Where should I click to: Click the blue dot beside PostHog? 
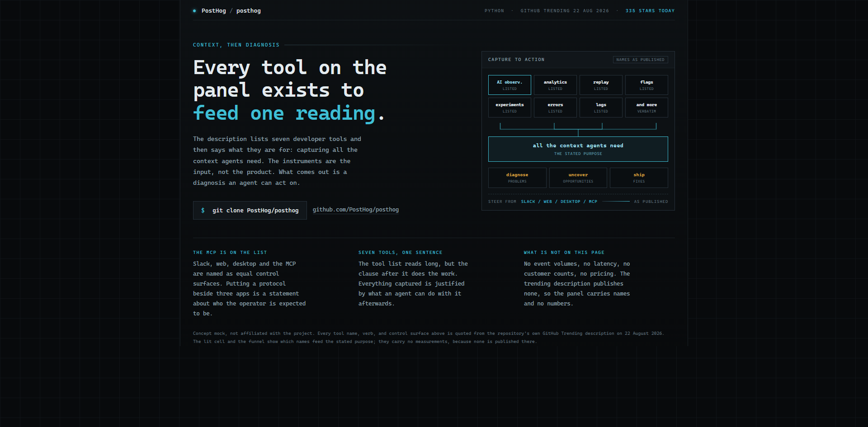pyautogui.click(x=194, y=11)
